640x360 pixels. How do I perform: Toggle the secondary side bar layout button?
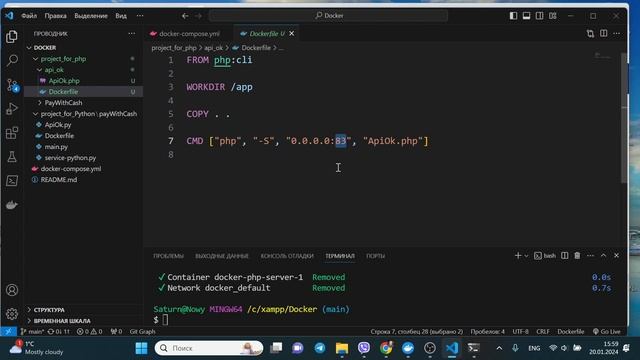(x=540, y=16)
